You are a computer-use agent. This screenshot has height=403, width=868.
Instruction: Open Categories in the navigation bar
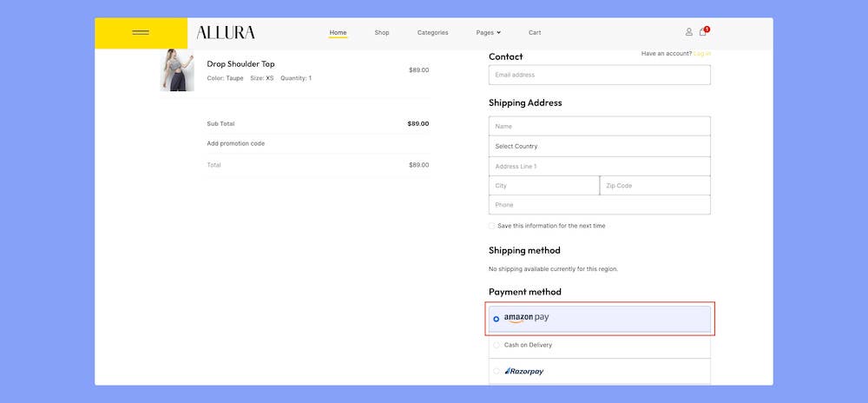pyautogui.click(x=432, y=33)
